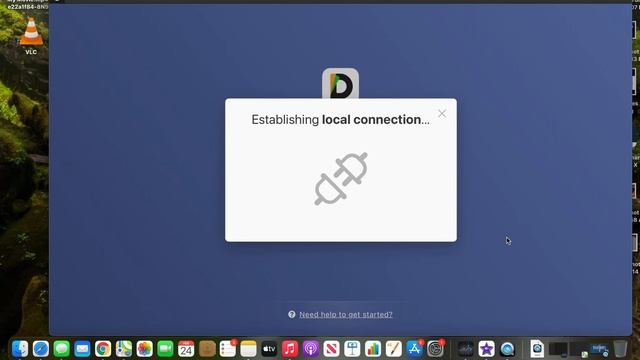Click 'Establishing local connection...' dialog heading
This screenshot has width=640, height=360.
pyautogui.click(x=340, y=120)
